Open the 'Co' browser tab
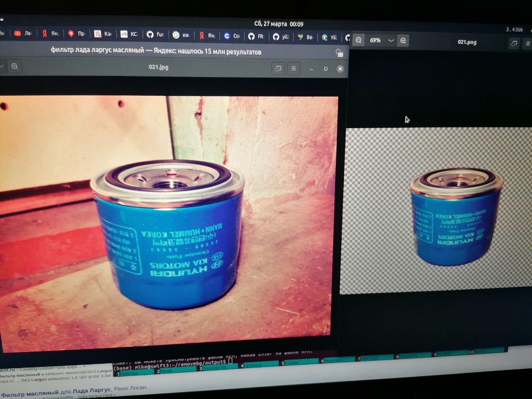The height and width of the screenshot is (399, 532). tap(232, 36)
